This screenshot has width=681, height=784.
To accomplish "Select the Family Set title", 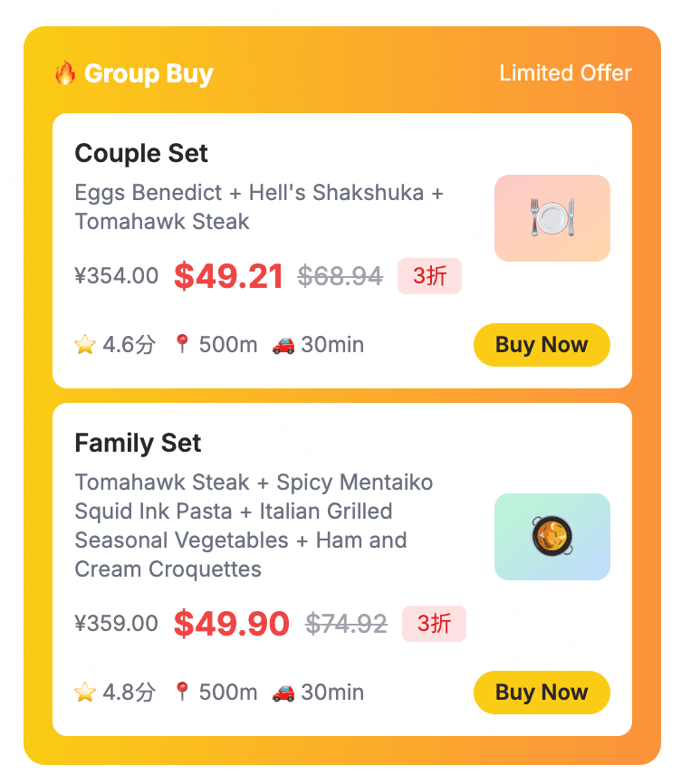I will (138, 444).
